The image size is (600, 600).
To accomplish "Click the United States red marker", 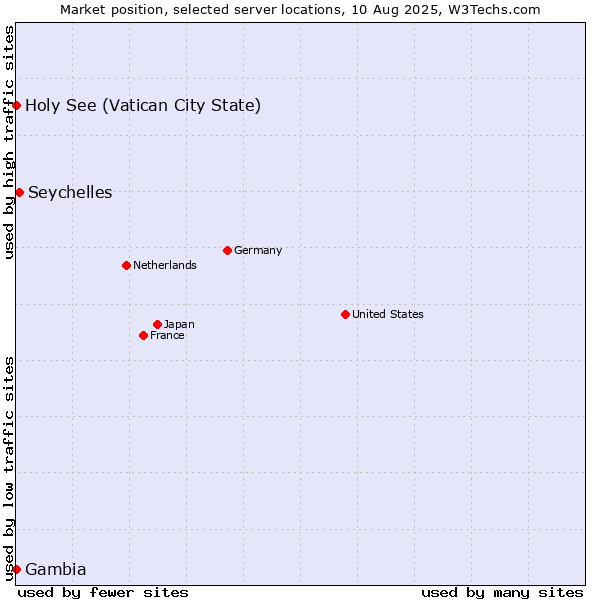I will tap(346, 315).
